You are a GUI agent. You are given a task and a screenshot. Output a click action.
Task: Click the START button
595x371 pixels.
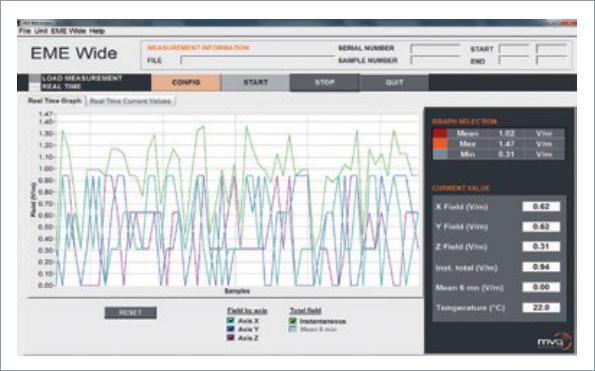[x=255, y=82]
